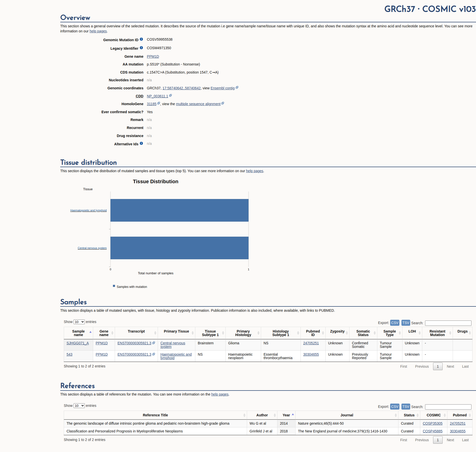
Task: Sort samples by Resistant Mutation column
Action: [437, 333]
